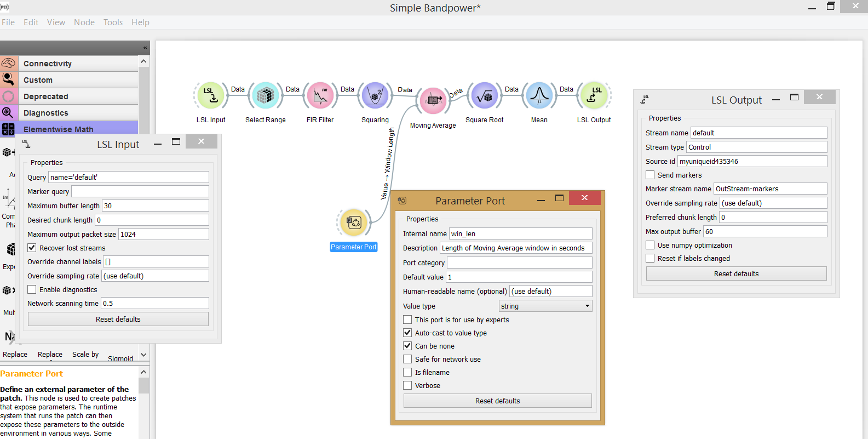Click the Network scanning time field
The height and width of the screenshot is (439, 868).
tap(155, 303)
